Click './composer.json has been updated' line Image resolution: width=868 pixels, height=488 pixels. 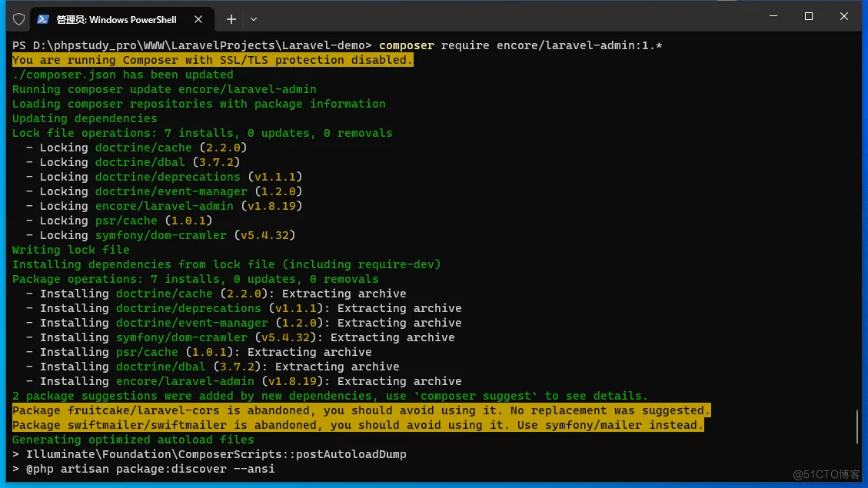(122, 75)
